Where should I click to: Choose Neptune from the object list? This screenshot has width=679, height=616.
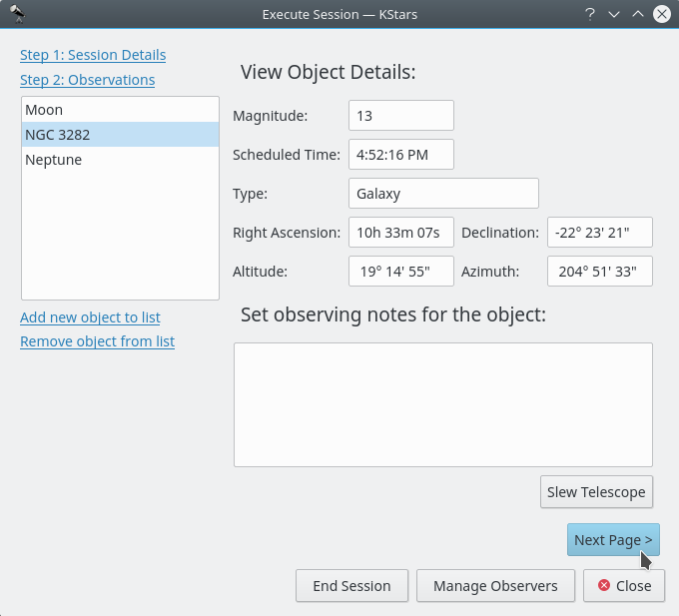[x=54, y=160]
